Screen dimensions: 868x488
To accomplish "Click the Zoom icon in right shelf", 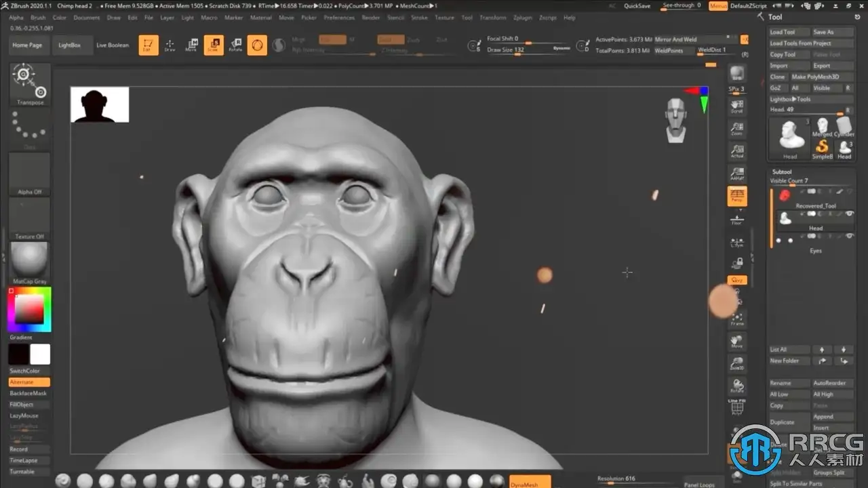I will [x=737, y=129].
